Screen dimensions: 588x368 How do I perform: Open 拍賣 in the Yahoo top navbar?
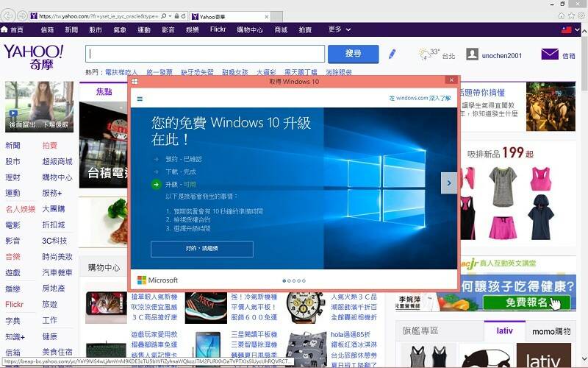[305, 29]
